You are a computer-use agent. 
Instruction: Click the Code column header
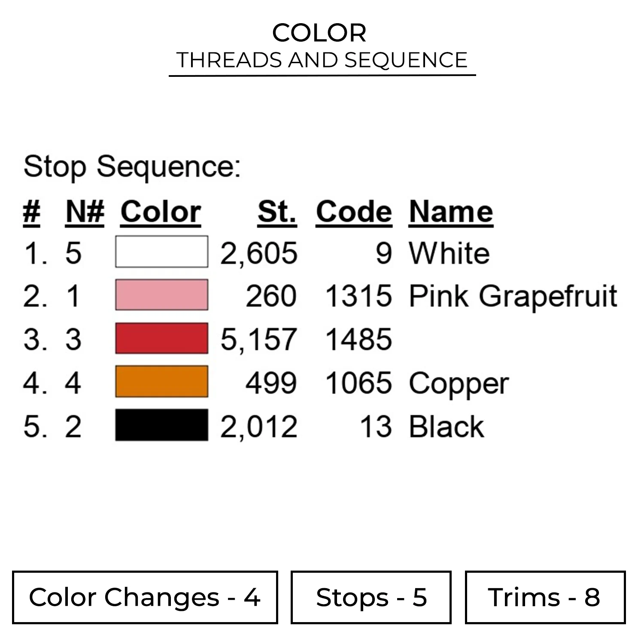pos(354,212)
